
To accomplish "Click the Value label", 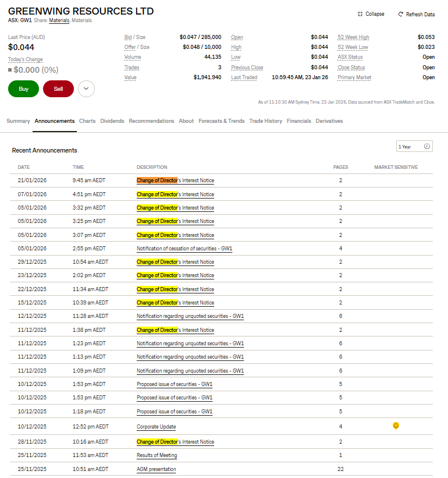I will point(130,78).
